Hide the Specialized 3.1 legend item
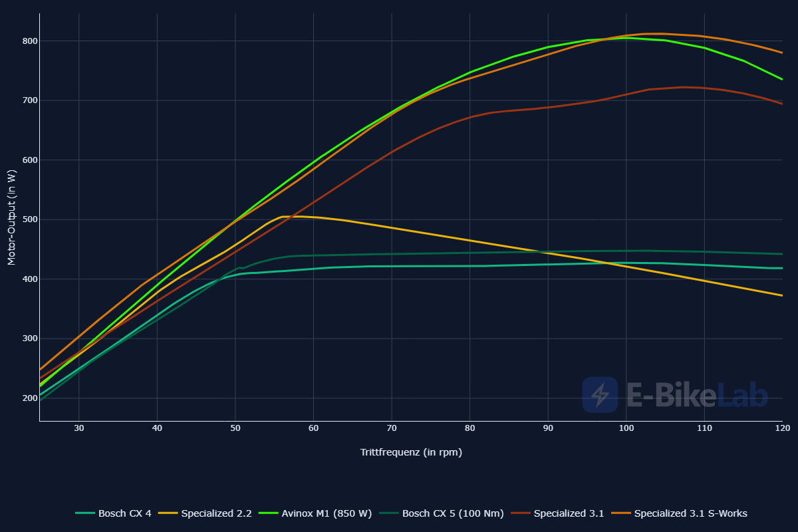 [x=569, y=513]
